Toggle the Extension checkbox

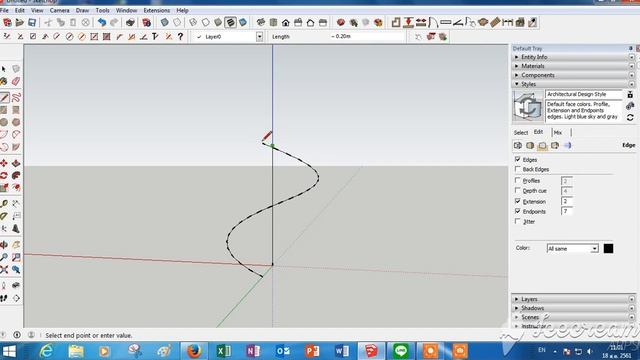[518, 201]
